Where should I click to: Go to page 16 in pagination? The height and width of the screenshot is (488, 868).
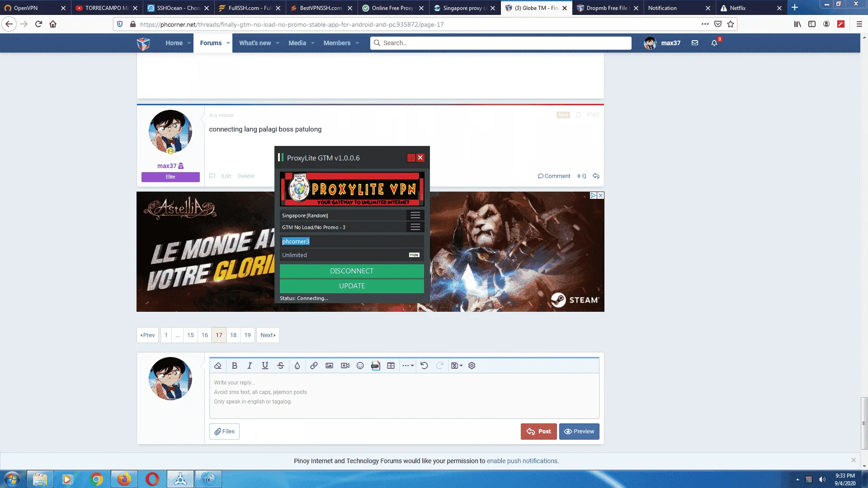click(x=205, y=335)
